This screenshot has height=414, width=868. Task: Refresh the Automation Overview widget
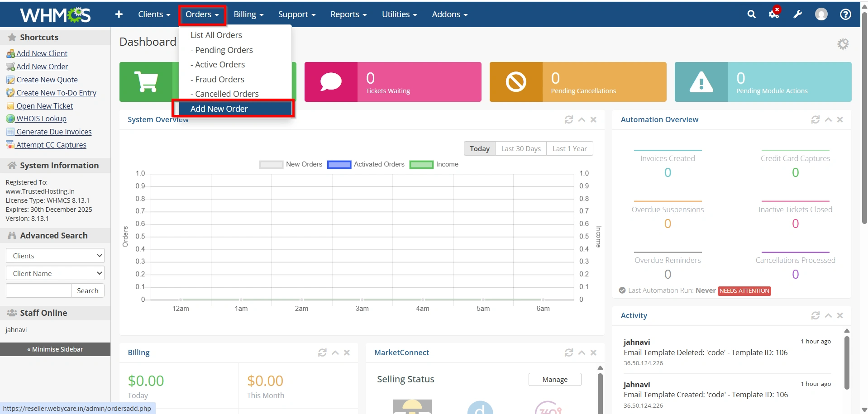(816, 119)
